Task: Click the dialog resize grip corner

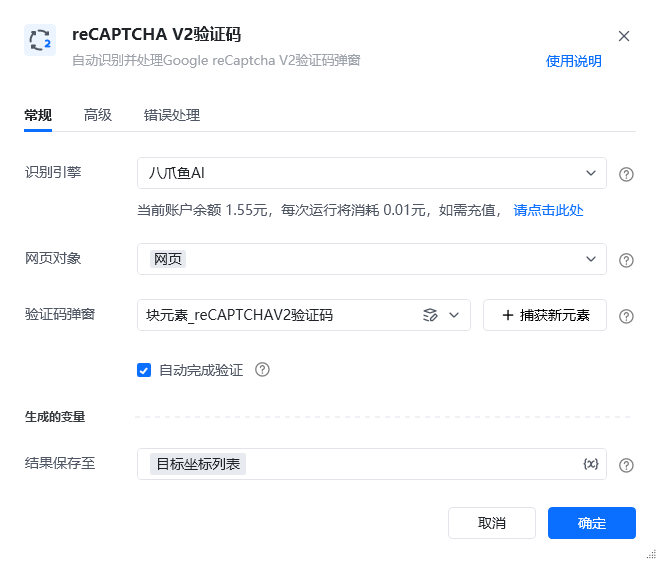Action: pyautogui.click(x=652, y=554)
